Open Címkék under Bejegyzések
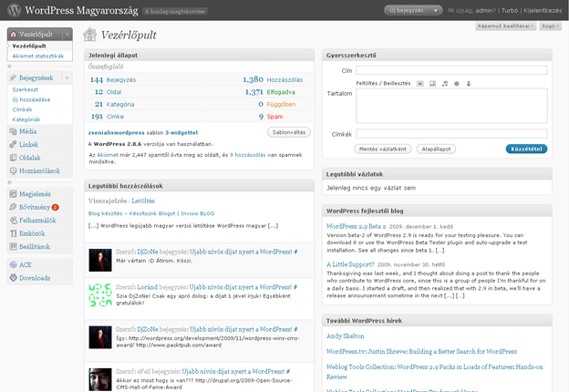 pyautogui.click(x=22, y=109)
